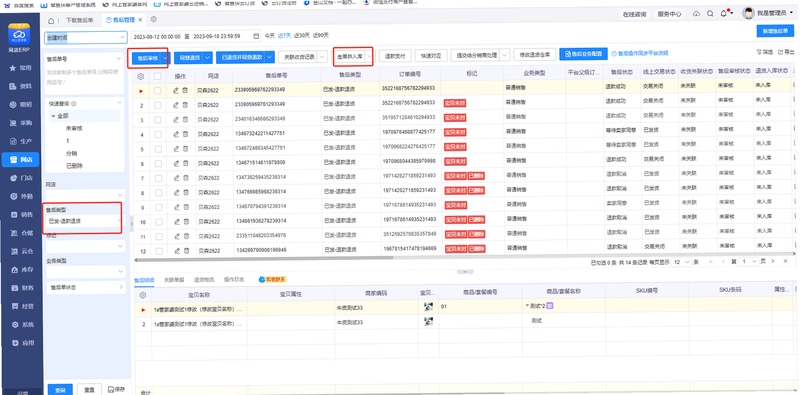Open 财务 finance section in sidebar
This screenshot has height=395, width=800.
(21, 288)
